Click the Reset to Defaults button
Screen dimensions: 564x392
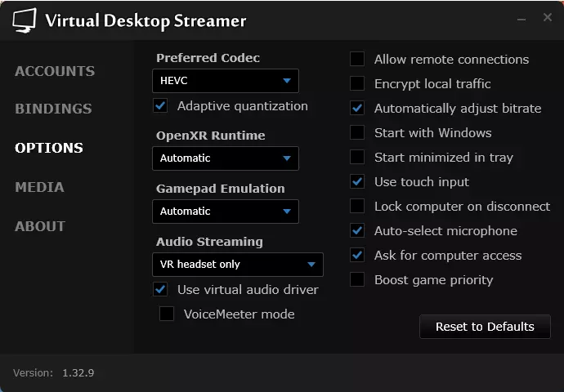click(x=485, y=327)
